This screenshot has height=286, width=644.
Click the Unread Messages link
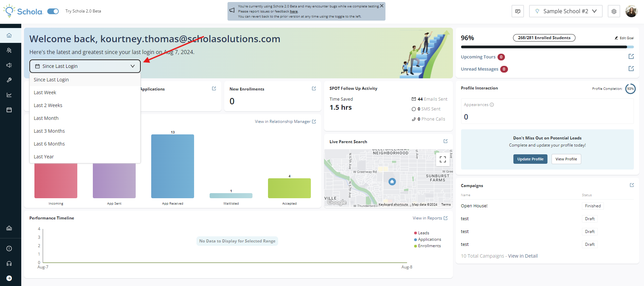(480, 69)
